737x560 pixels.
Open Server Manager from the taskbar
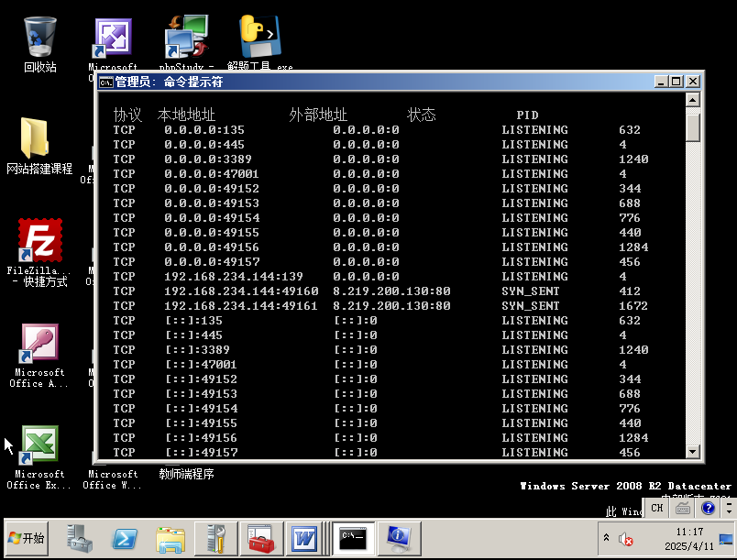pyautogui.click(x=79, y=538)
